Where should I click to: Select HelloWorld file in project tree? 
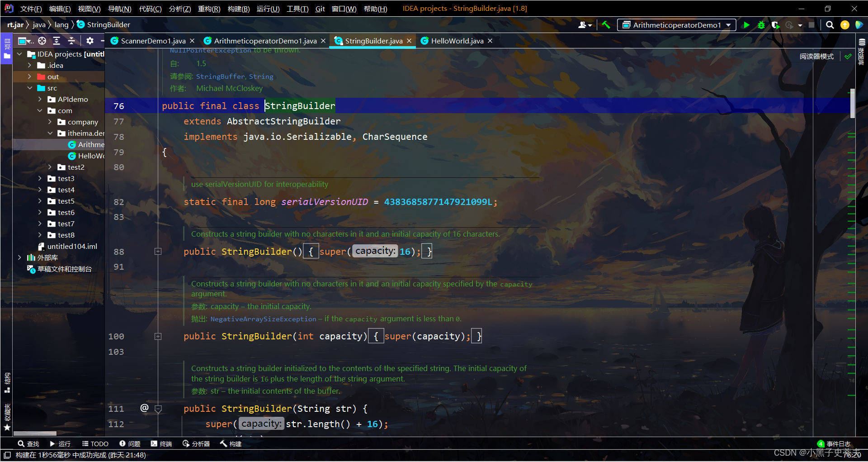pyautogui.click(x=86, y=156)
